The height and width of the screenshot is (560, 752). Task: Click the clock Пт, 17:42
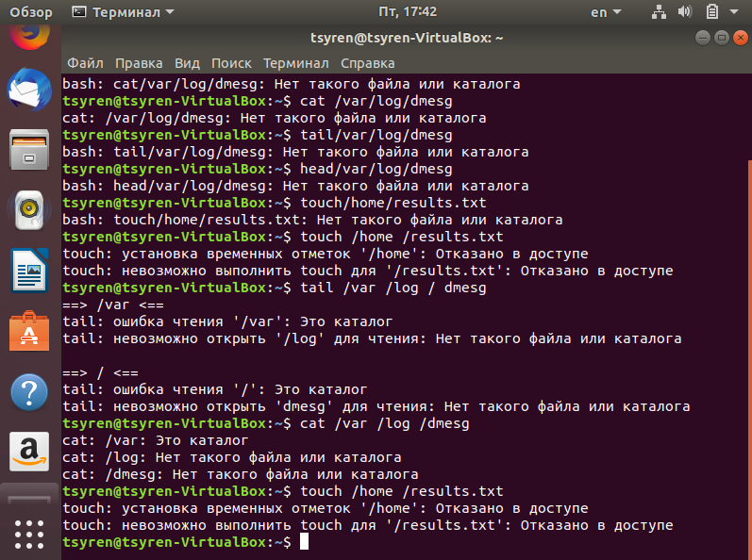tap(408, 12)
